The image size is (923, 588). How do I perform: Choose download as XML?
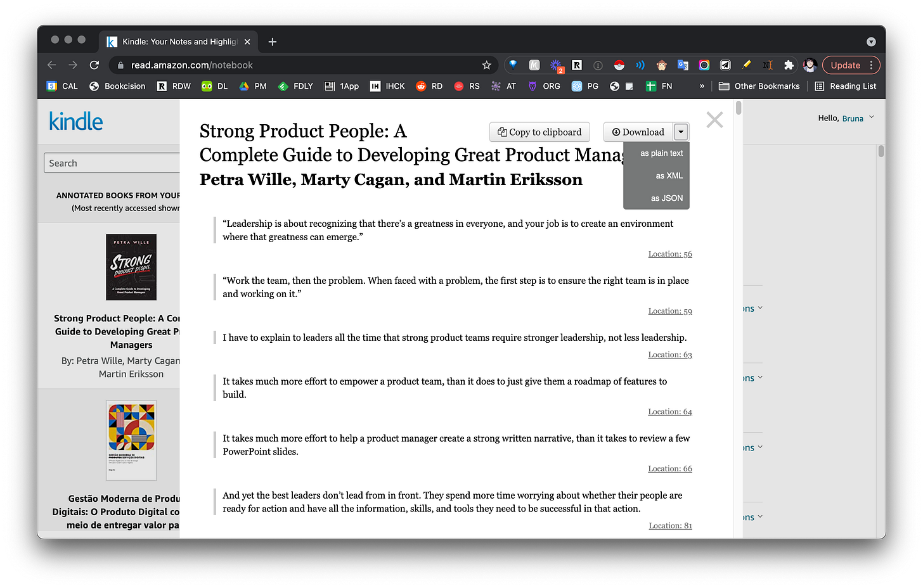click(669, 176)
